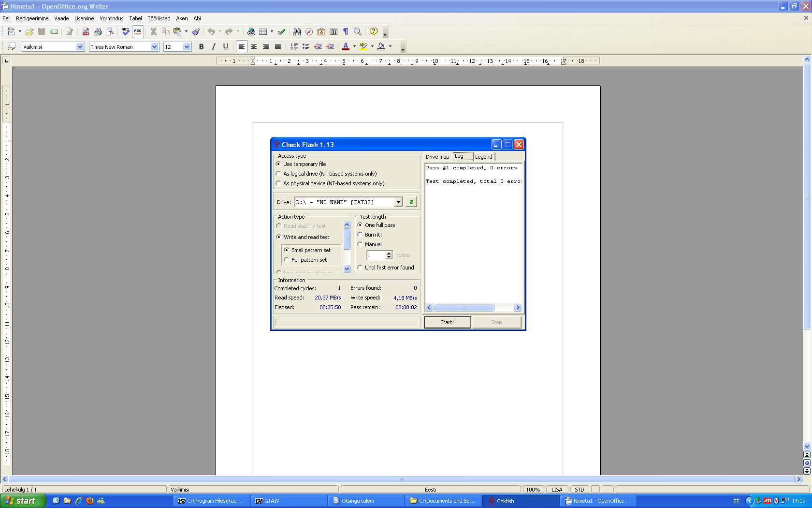Screen dimensions: 812x508
Task: Select As physical device radio option
Action: click(278, 183)
